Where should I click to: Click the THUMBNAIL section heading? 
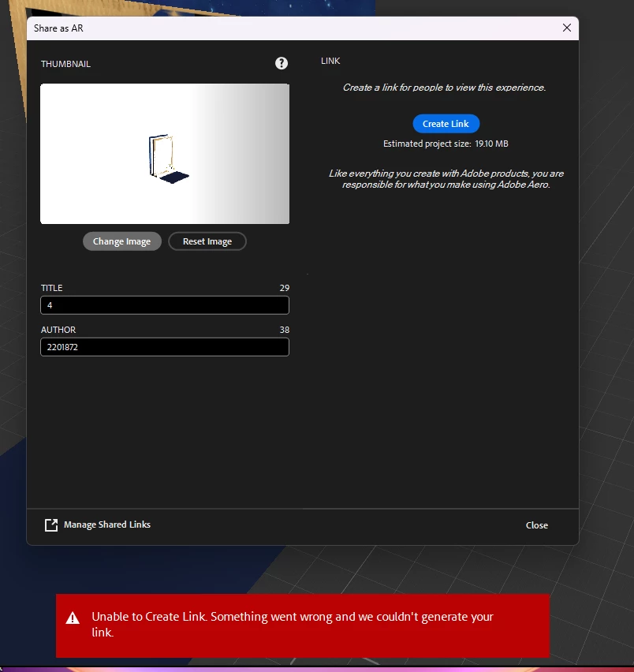point(65,64)
